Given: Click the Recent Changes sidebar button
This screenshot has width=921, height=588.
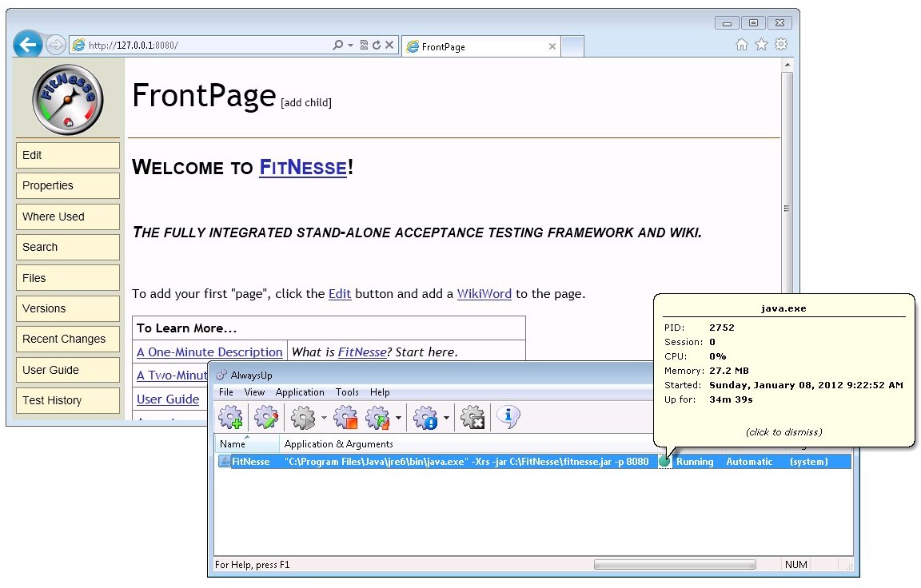Looking at the screenshot, I should click(x=67, y=340).
